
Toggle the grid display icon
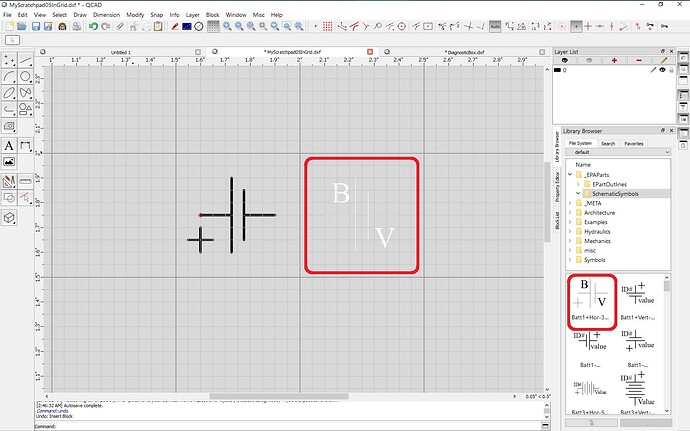(x=213, y=26)
